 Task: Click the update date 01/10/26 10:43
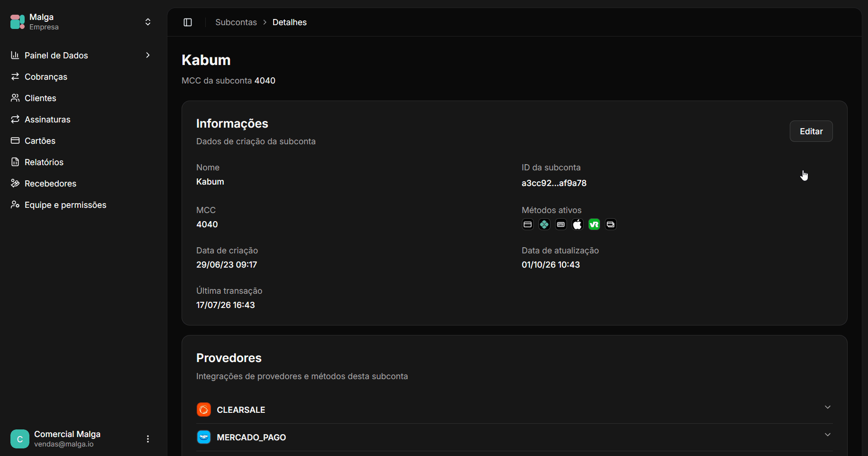(551, 265)
